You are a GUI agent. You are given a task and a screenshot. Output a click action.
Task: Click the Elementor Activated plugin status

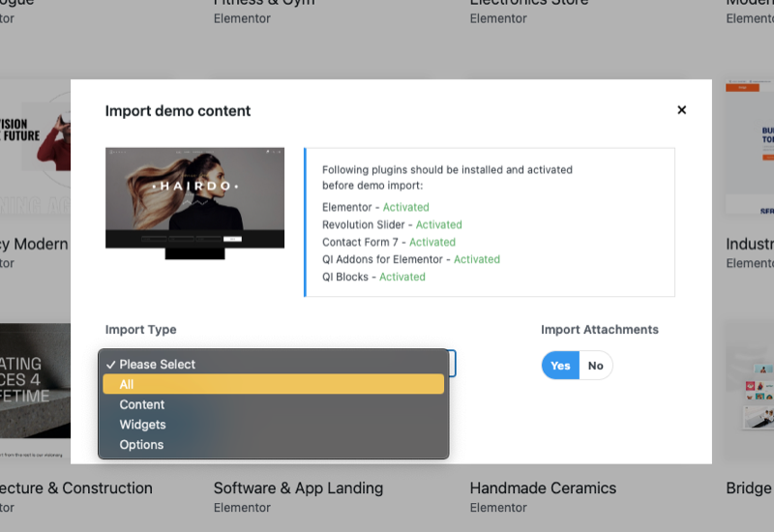coord(405,207)
